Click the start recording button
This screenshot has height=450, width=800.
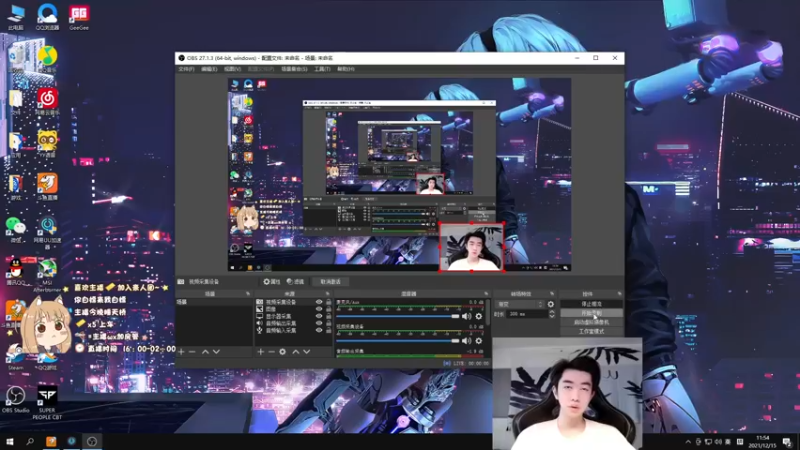click(591, 313)
